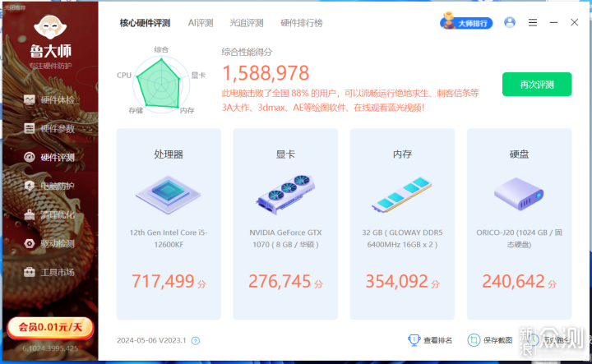Open 驱动检测 in the sidebar
Viewport: 592px width, 364px height.
coord(49,244)
